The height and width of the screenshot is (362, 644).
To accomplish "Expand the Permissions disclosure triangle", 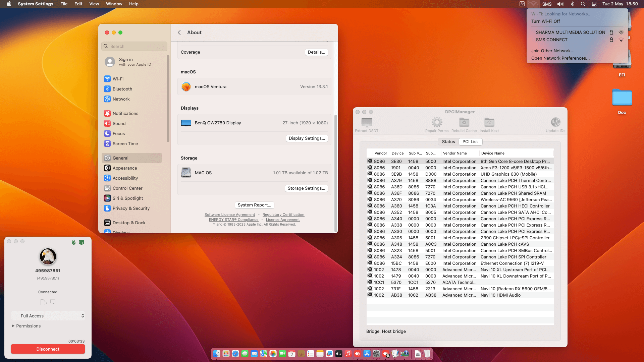I will tap(13, 326).
